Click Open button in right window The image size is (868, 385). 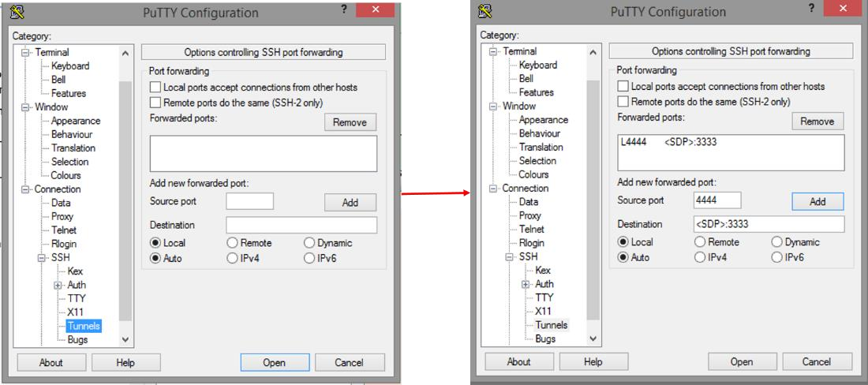pos(742,362)
